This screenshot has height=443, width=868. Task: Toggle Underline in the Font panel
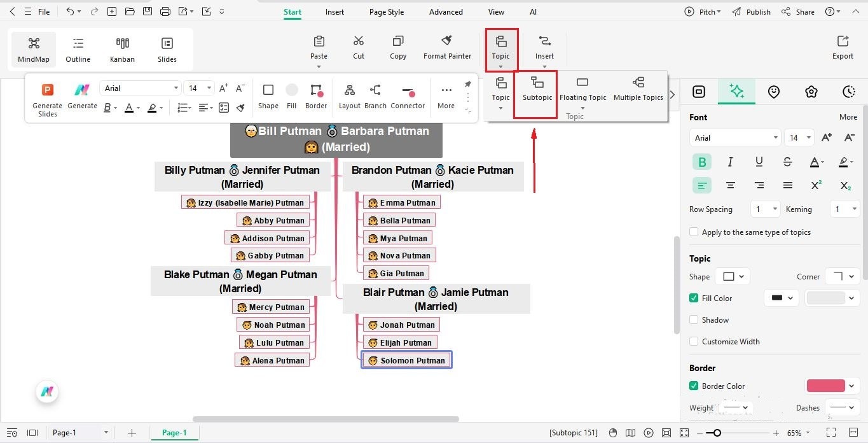click(x=759, y=162)
